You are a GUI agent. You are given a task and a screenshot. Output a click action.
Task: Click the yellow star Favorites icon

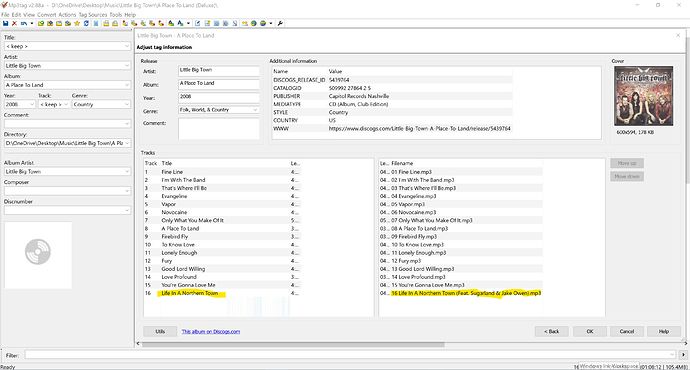click(77, 23)
